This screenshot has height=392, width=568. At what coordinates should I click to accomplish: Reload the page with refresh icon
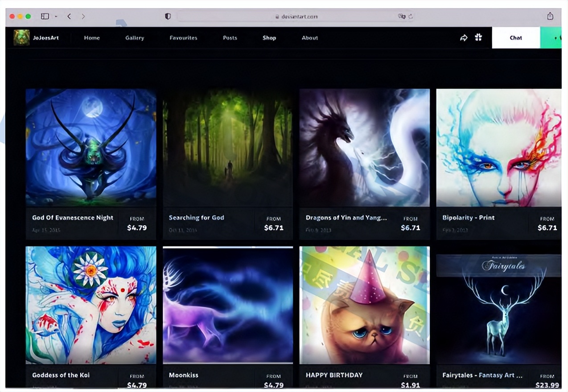coord(410,16)
